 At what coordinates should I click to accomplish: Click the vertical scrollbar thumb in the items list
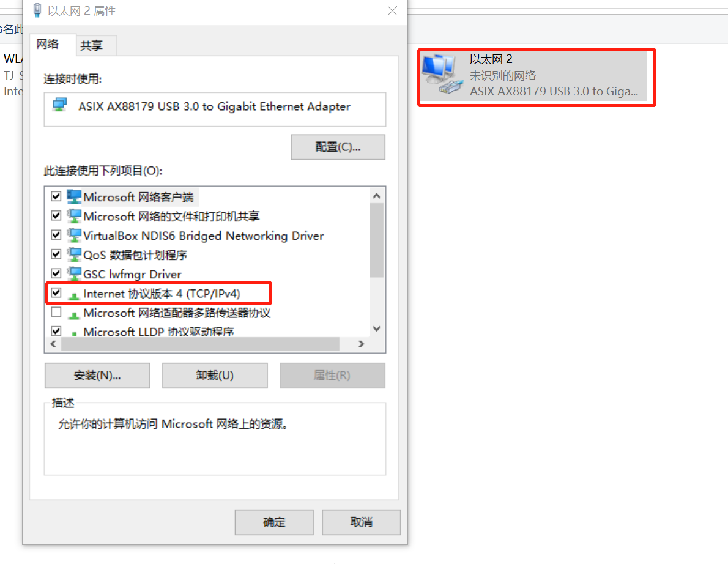click(x=376, y=240)
